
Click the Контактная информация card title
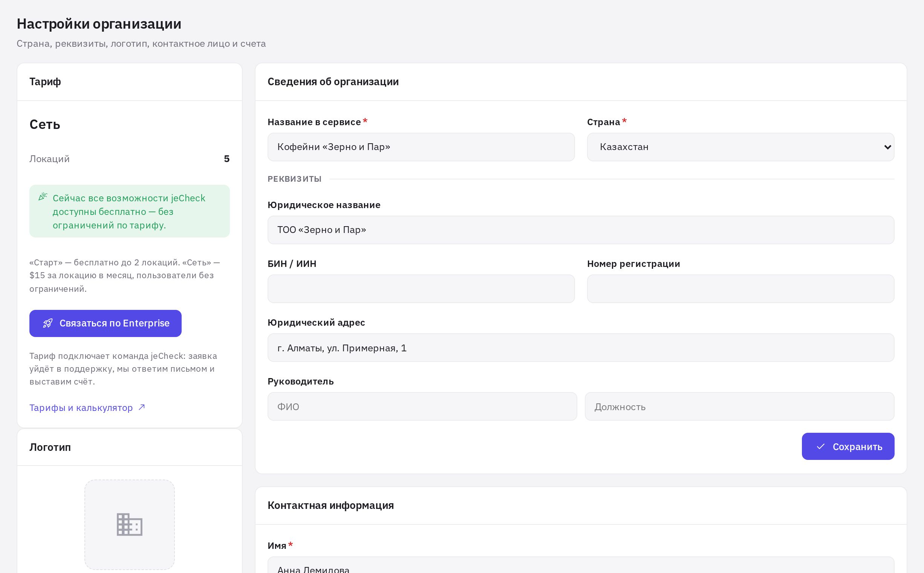331,506
